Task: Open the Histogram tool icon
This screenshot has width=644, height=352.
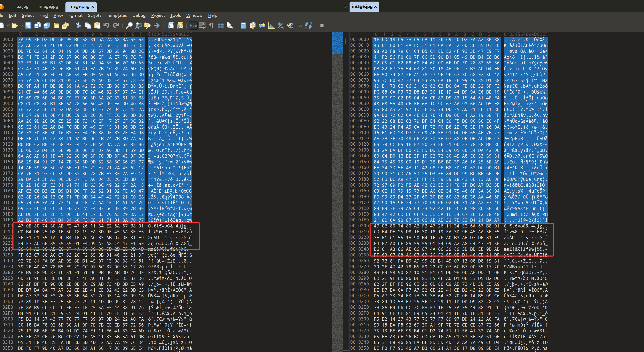Action: point(271,25)
